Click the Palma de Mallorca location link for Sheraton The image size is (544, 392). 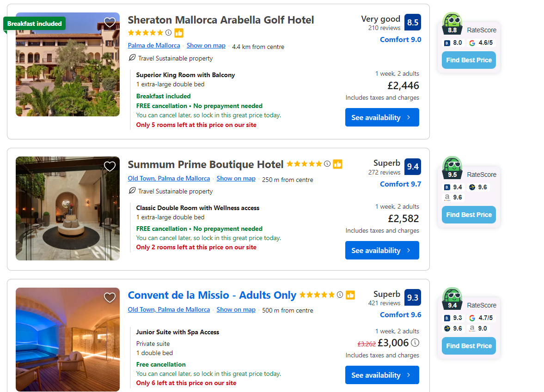(x=154, y=46)
